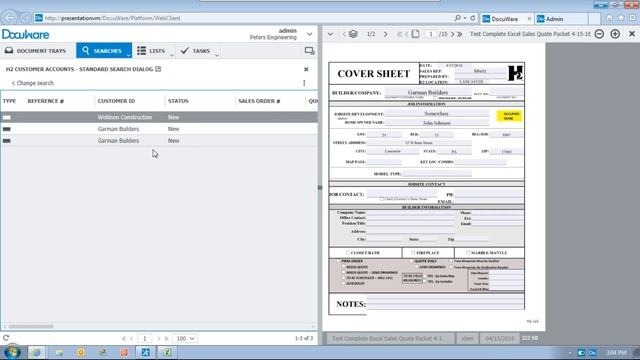Screen dimensions: 640x360
Task: Jump to last page in viewer
Action: [x=460, y=34]
